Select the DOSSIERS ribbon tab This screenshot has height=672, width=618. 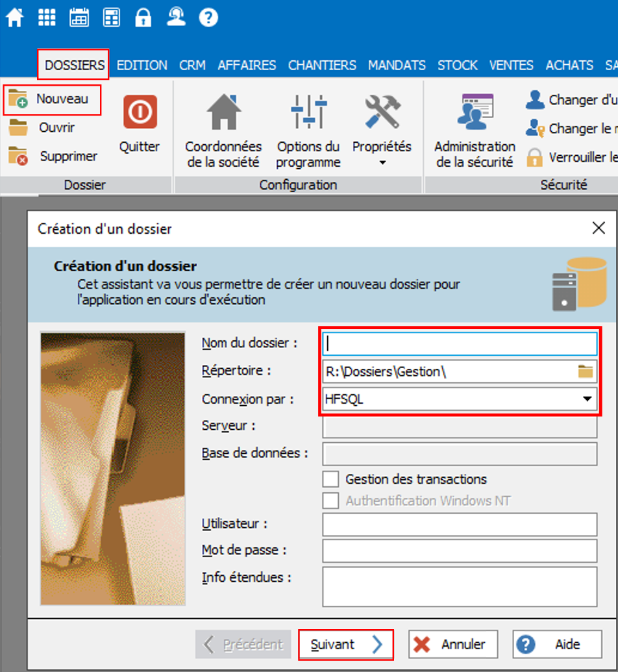[x=74, y=65]
